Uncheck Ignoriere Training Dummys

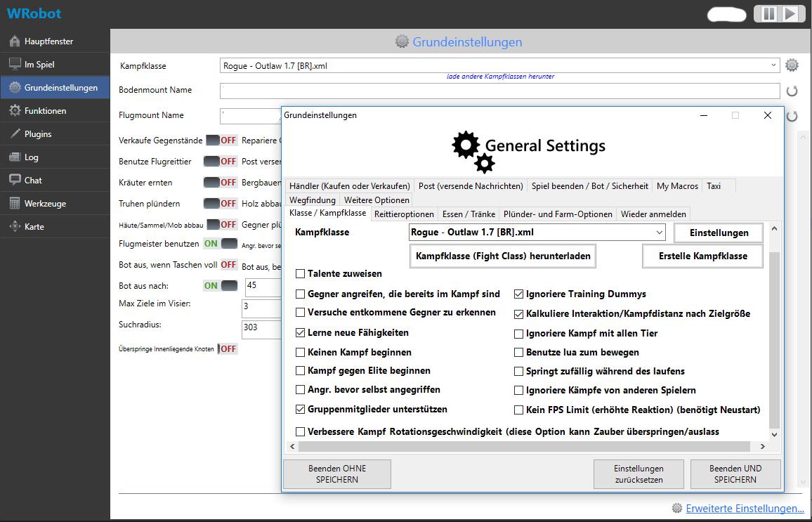coord(519,294)
